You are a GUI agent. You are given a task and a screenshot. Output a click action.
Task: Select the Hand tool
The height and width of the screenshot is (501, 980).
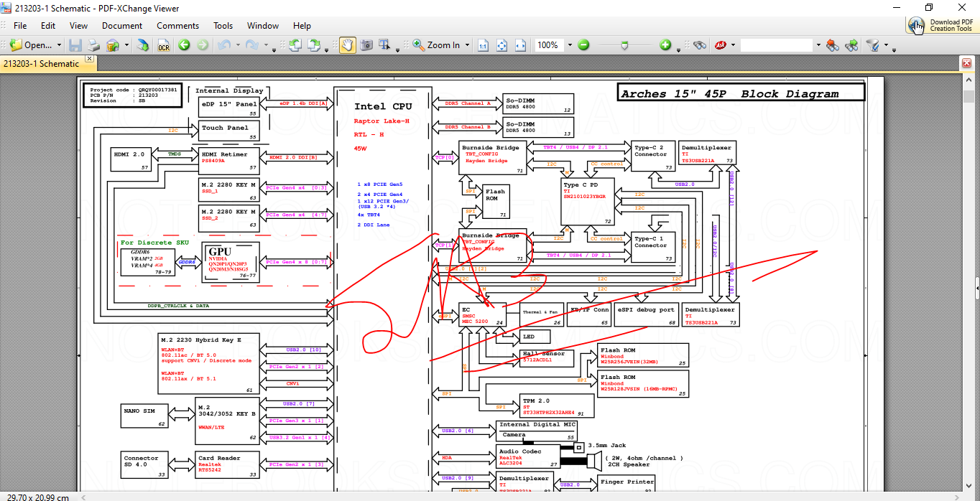click(x=348, y=45)
